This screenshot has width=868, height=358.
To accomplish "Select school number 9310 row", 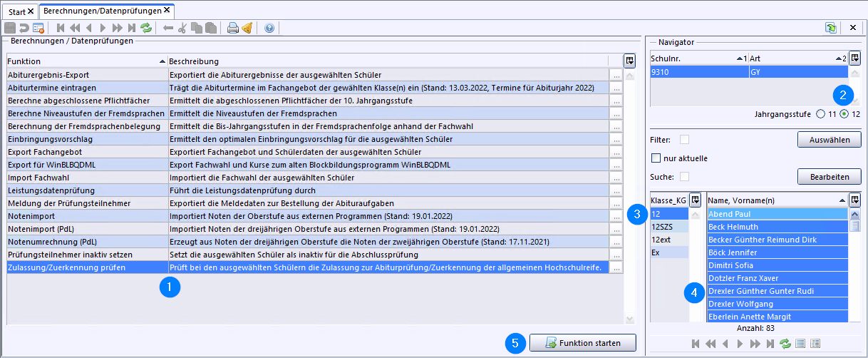I will pos(749,72).
